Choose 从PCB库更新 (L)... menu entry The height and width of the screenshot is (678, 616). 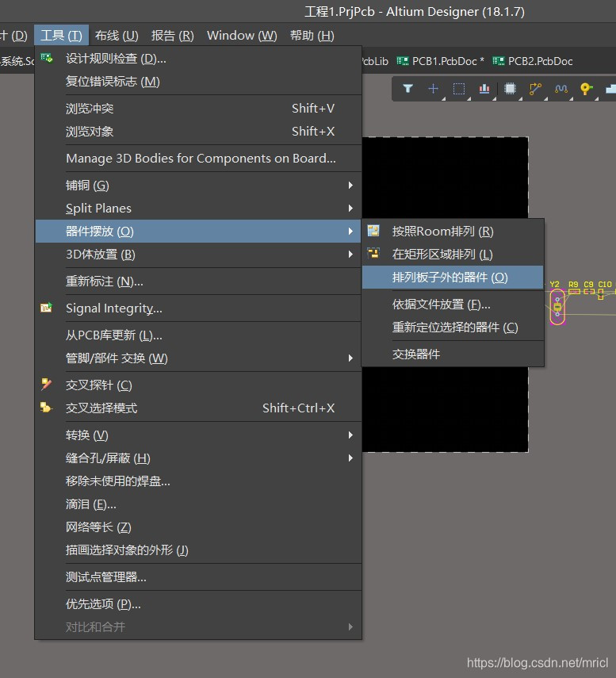(x=198, y=335)
